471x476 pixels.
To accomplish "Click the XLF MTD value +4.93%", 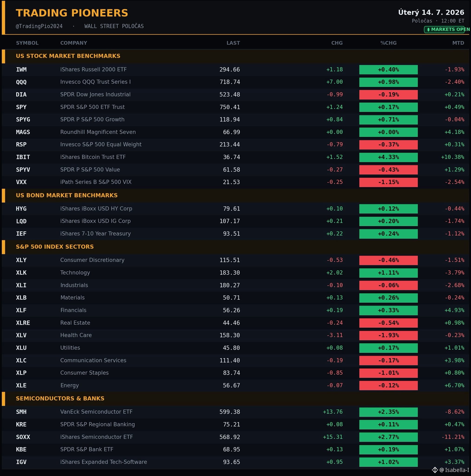I will pos(454,310).
